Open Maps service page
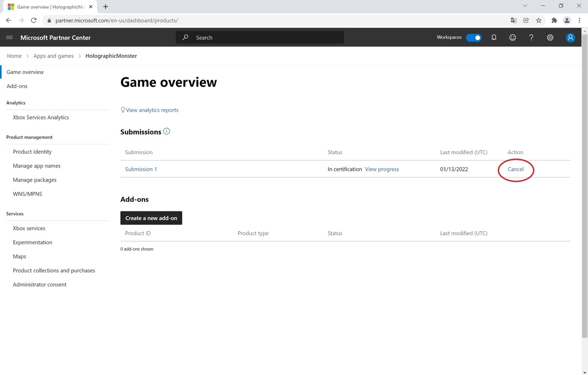This screenshot has width=588, height=375. pos(20,257)
